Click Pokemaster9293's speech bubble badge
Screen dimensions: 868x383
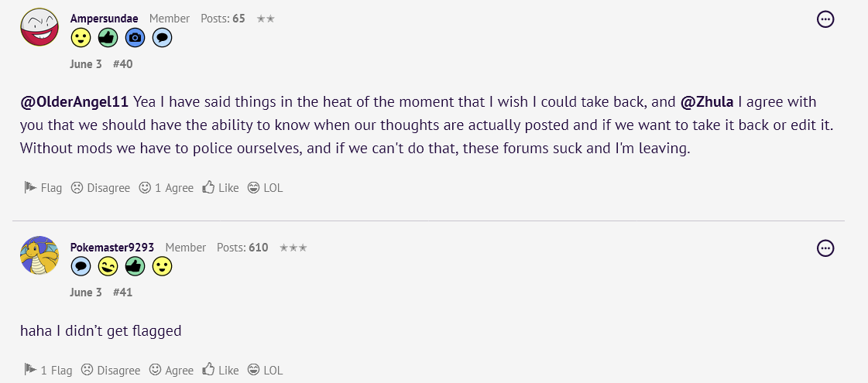[x=81, y=267]
